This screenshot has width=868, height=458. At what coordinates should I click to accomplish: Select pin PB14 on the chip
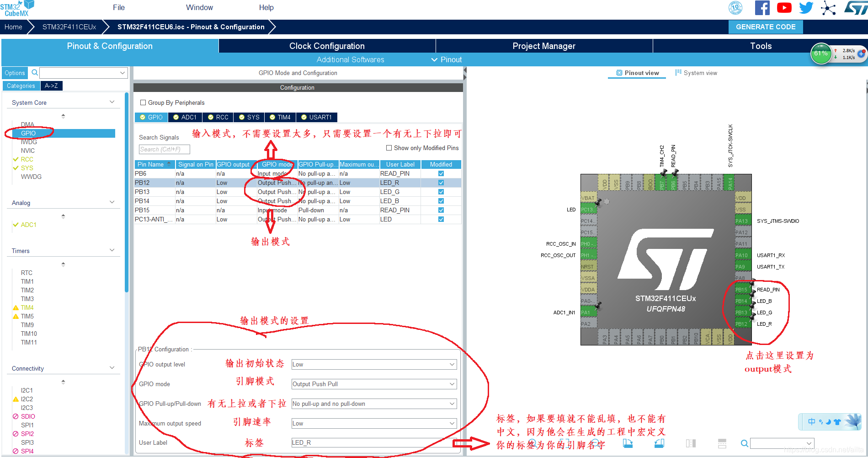743,301
